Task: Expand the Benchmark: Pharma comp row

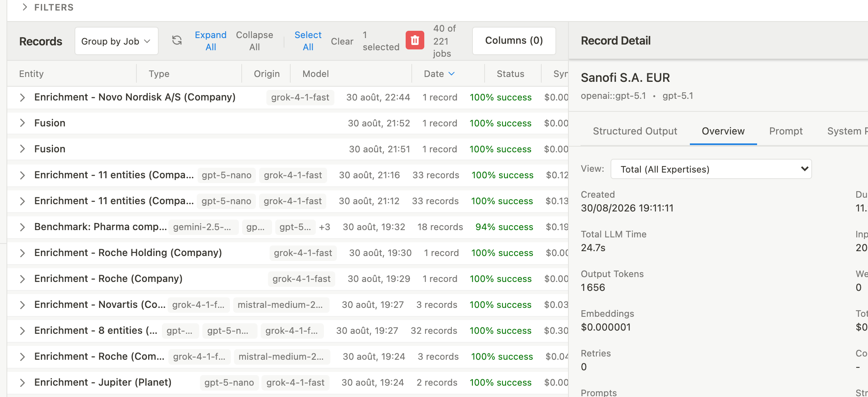Action: click(23, 227)
